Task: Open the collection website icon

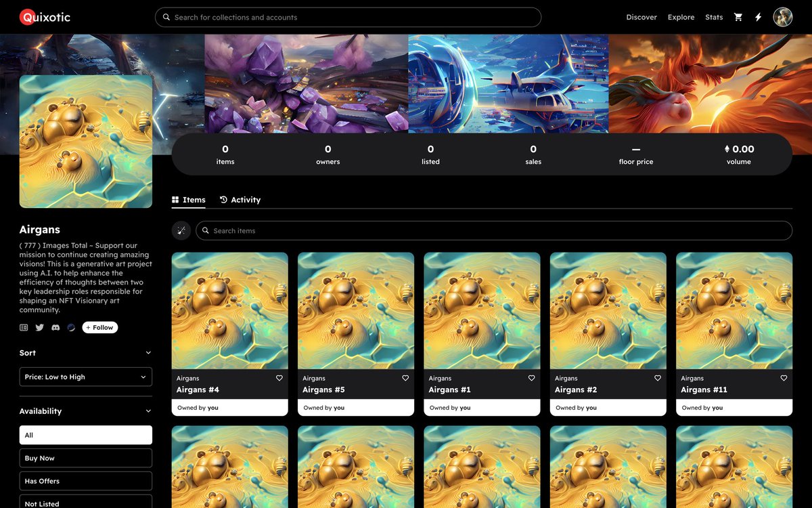Action: pyautogui.click(x=24, y=327)
